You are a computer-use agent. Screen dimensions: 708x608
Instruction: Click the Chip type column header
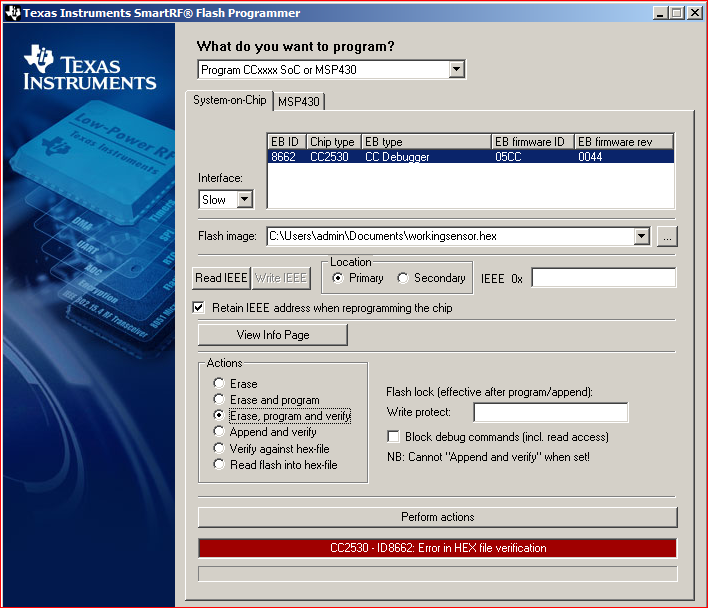click(334, 142)
